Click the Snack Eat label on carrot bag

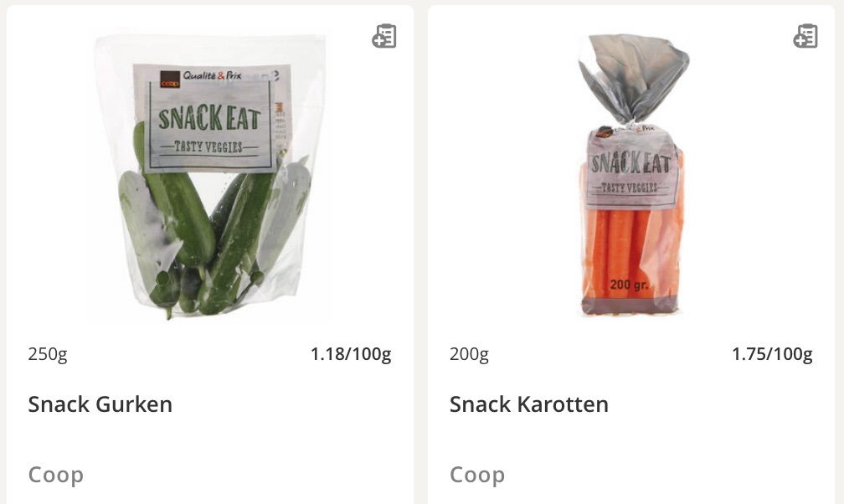630,163
